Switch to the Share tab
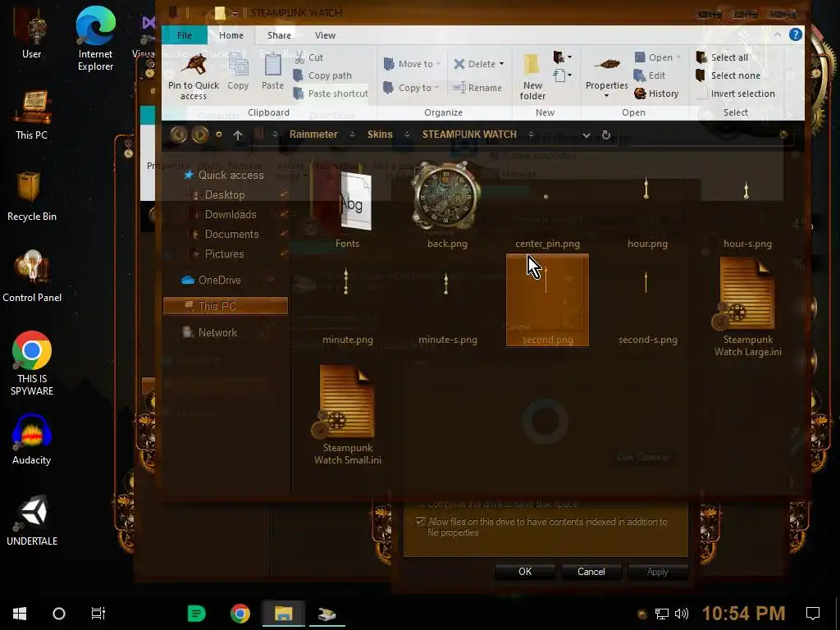The image size is (840, 630). 279,34
